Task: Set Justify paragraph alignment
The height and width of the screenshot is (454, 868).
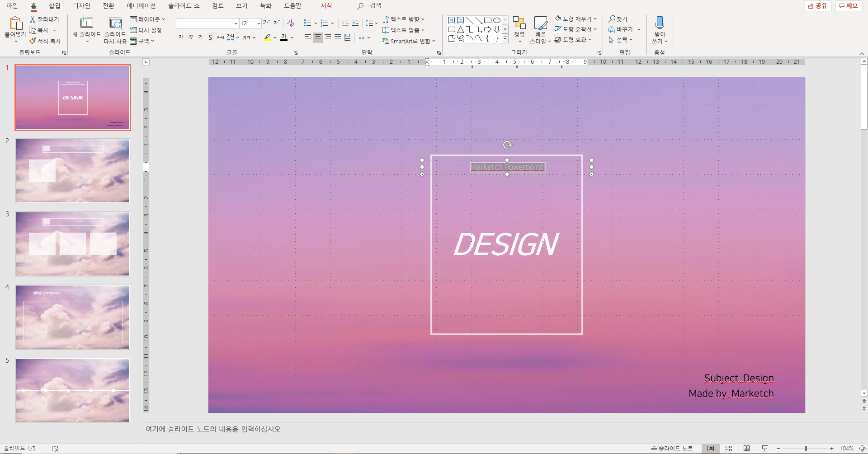Action: (x=338, y=37)
